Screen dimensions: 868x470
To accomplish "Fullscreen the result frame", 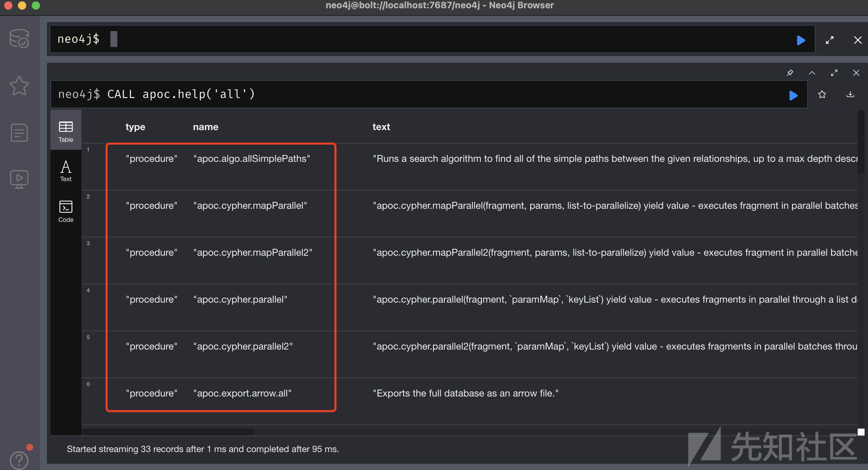I will (x=834, y=73).
